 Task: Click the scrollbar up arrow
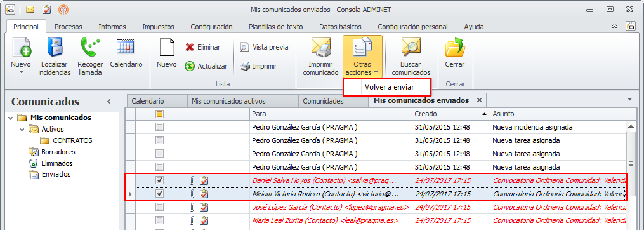631,127
